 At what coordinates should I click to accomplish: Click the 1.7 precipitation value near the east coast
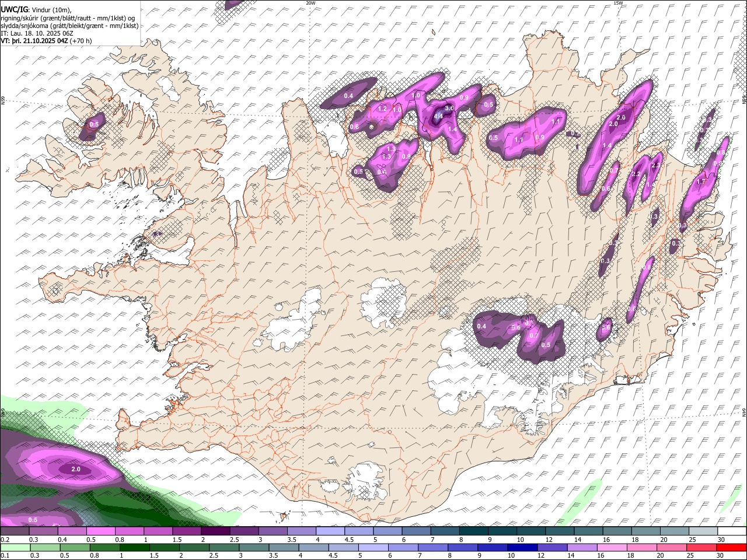(x=701, y=181)
